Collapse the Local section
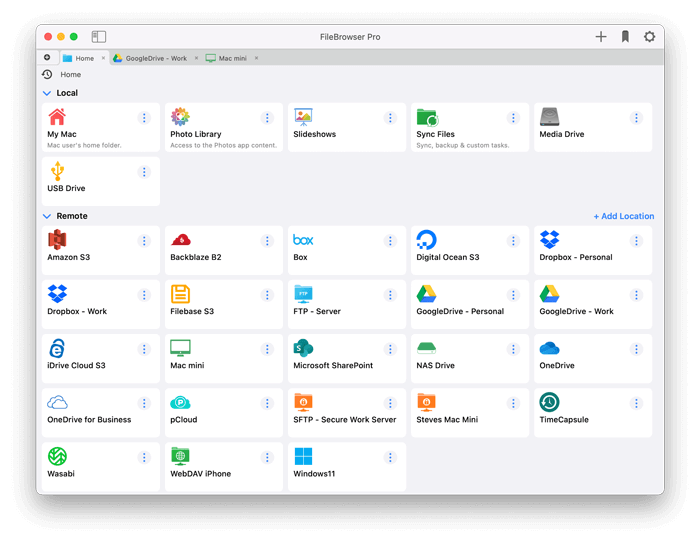This screenshot has width=700, height=542. pos(46,93)
